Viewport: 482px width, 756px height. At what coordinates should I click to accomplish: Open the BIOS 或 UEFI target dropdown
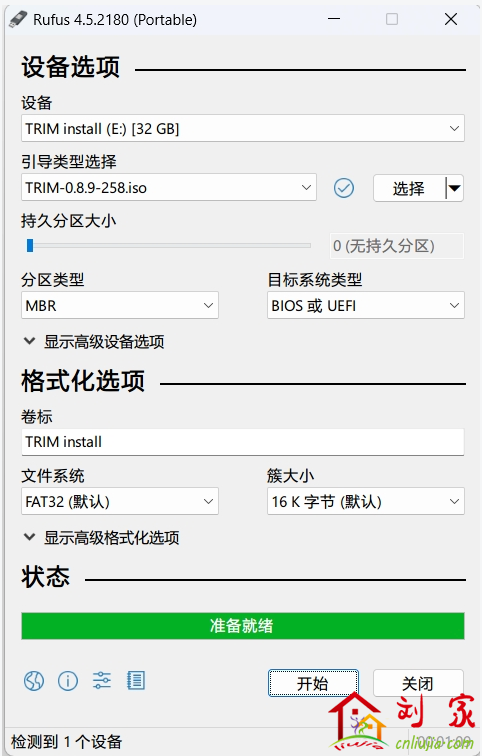tap(366, 305)
